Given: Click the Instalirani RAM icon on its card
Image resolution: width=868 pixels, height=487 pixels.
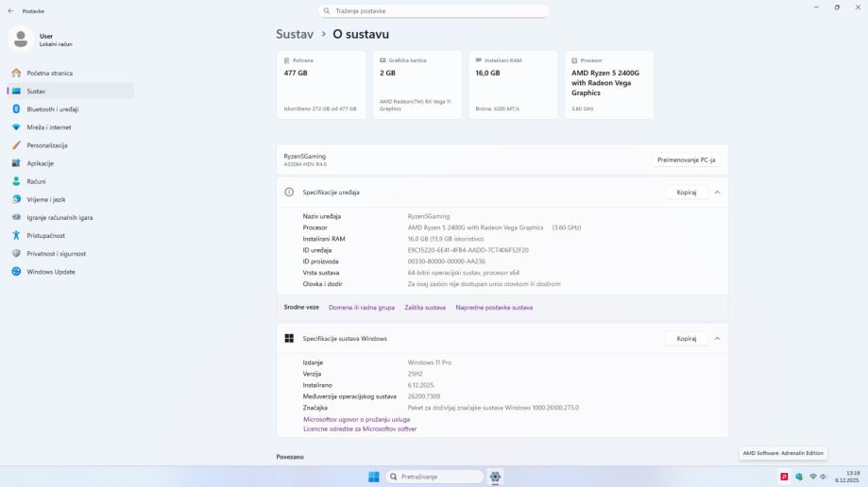Looking at the screenshot, I should pos(479,60).
